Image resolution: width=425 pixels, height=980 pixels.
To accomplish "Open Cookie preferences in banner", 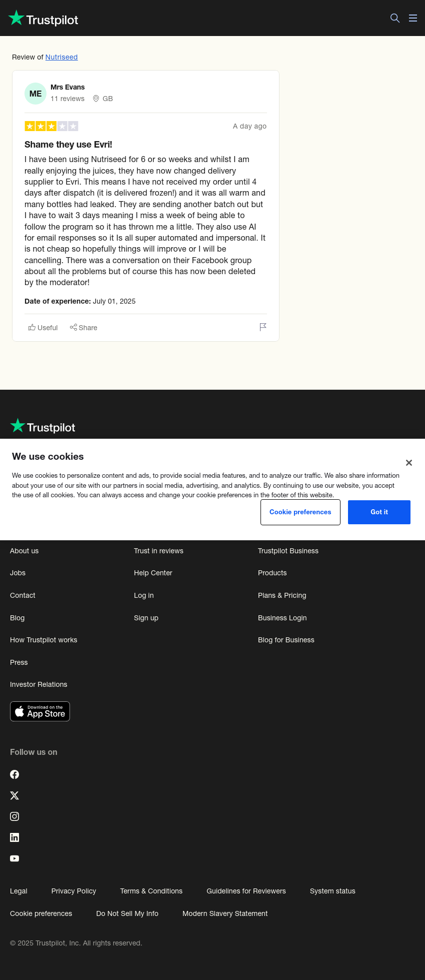I will (300, 512).
